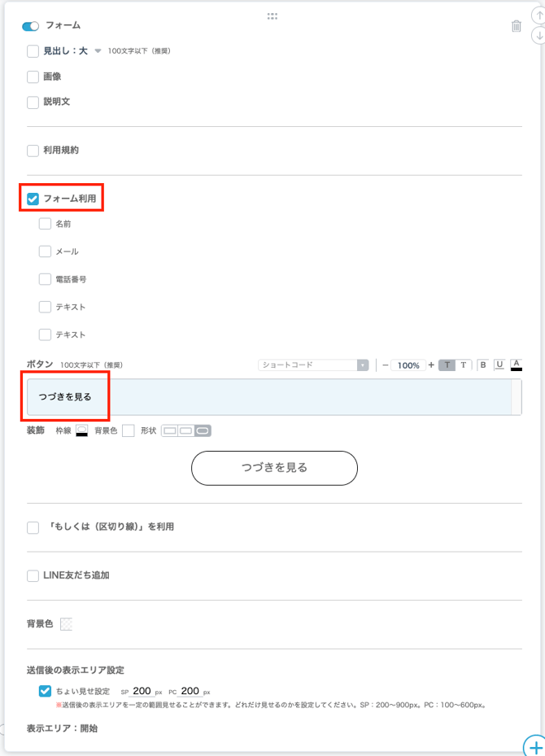Move block up with arrow icon

(538, 16)
